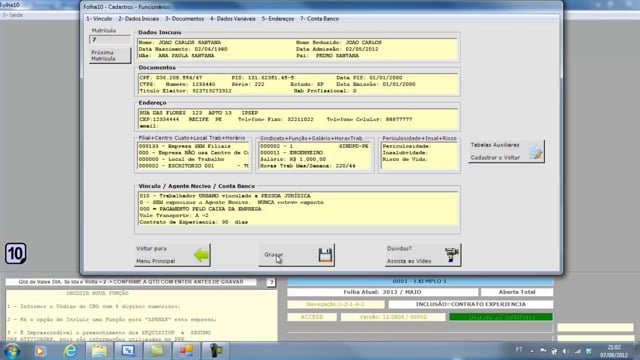Click the Próxima Matrícula button
The width and height of the screenshot is (640, 360).
110,56
